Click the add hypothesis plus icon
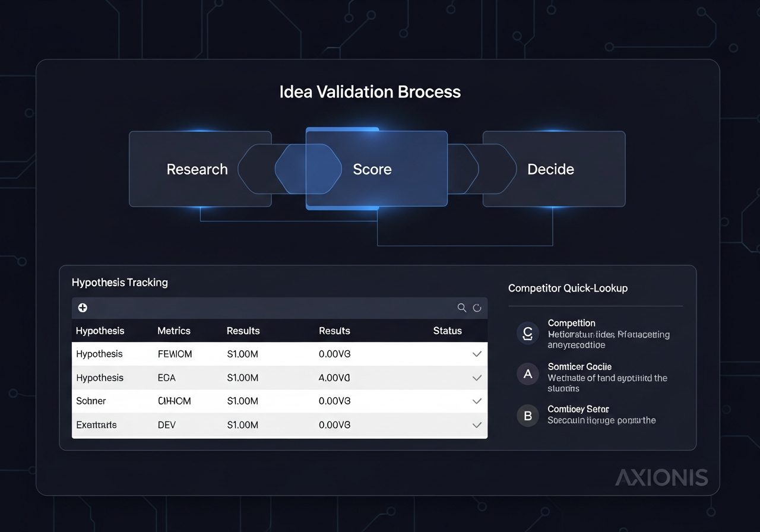The image size is (760, 532). (83, 308)
